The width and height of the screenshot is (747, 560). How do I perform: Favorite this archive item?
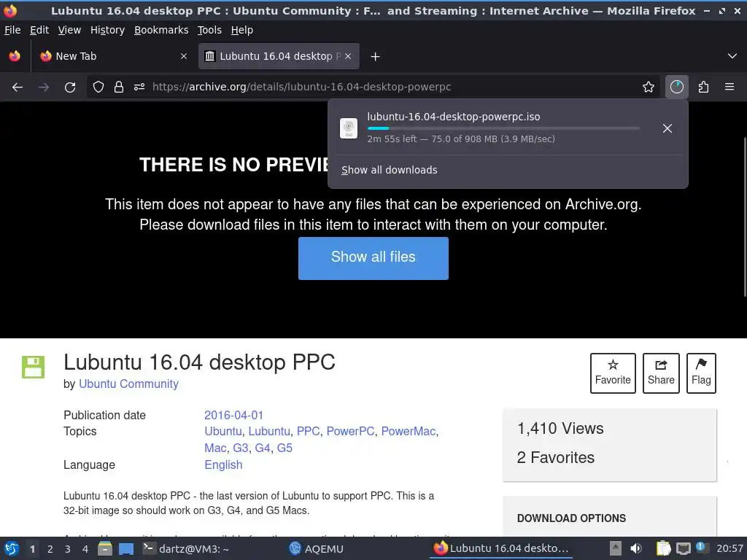coord(613,373)
